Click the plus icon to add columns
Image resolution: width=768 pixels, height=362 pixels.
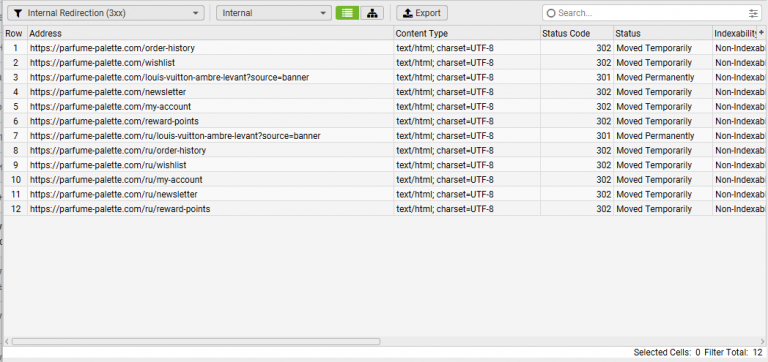(762, 32)
